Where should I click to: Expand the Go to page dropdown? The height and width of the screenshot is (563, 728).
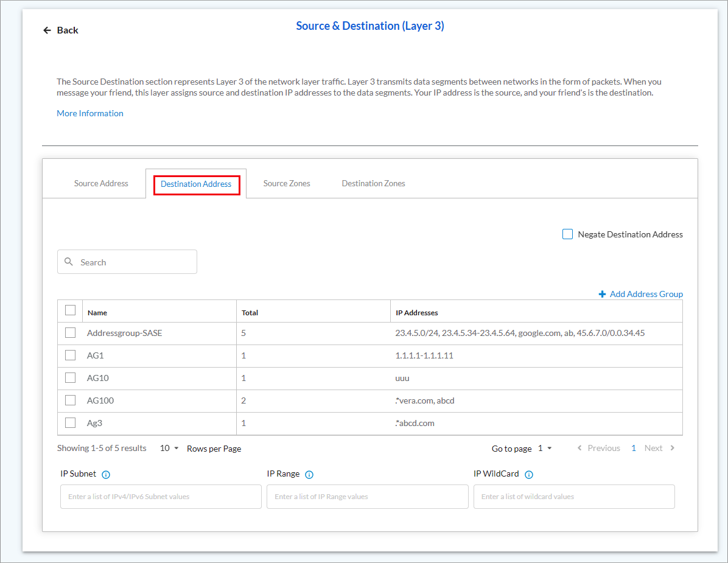tap(545, 449)
